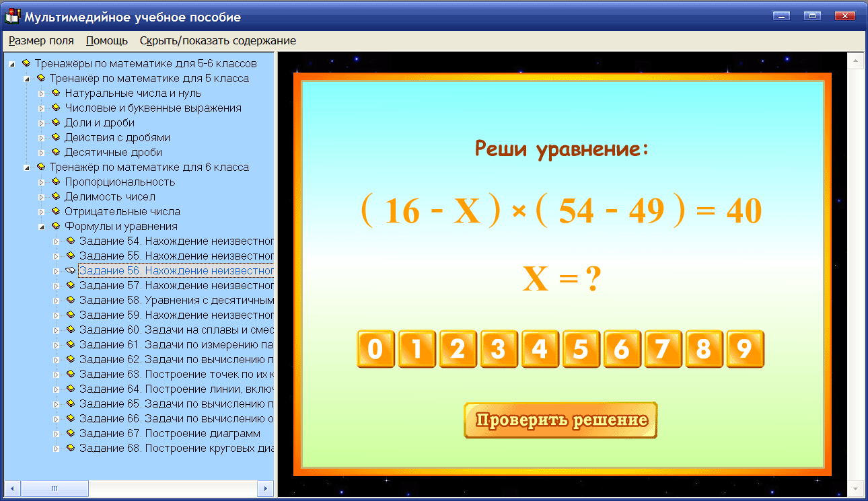Click the book icon beside "Десятичные дроби"
868x501 pixels.
click(57, 152)
